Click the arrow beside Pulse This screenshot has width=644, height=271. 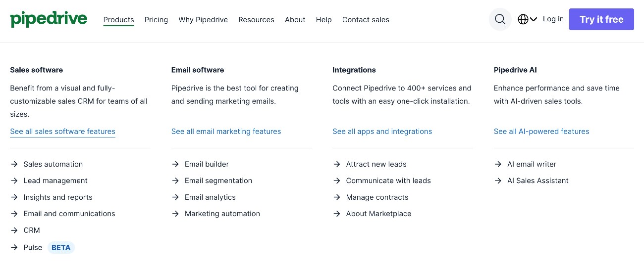pyautogui.click(x=14, y=247)
